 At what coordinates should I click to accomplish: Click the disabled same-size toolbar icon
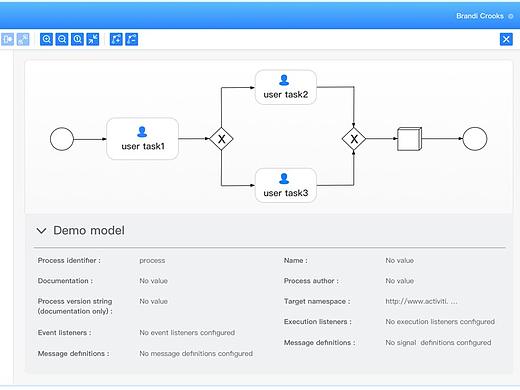tap(23, 39)
